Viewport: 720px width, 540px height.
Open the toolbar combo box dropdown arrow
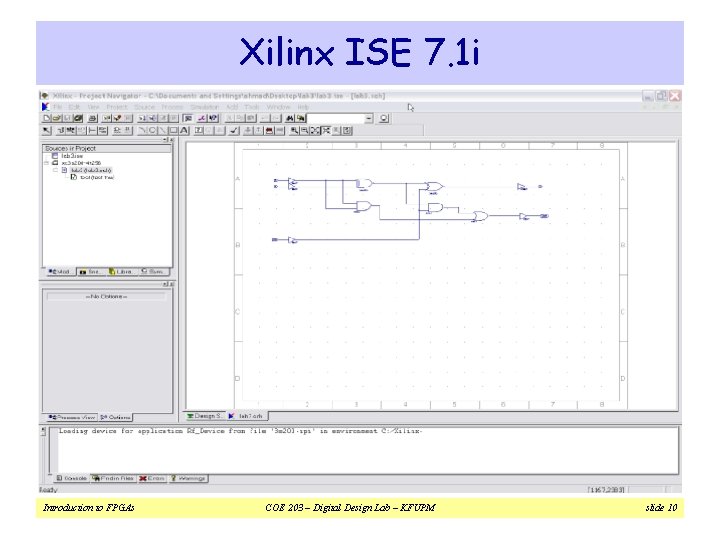click(369, 118)
